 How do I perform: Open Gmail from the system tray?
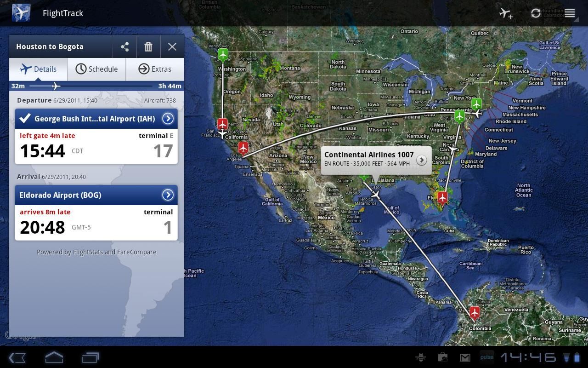[x=464, y=357]
